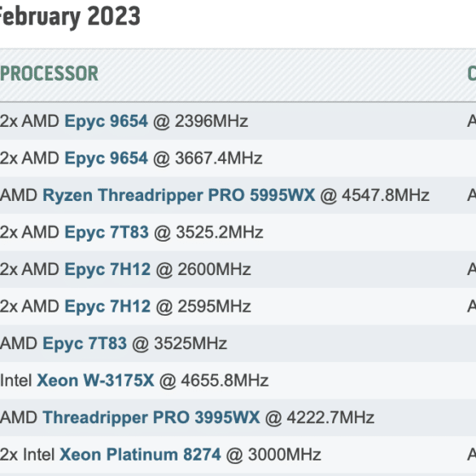Open the Epyc 7T83 link at 3525.2MHz

click(x=107, y=233)
